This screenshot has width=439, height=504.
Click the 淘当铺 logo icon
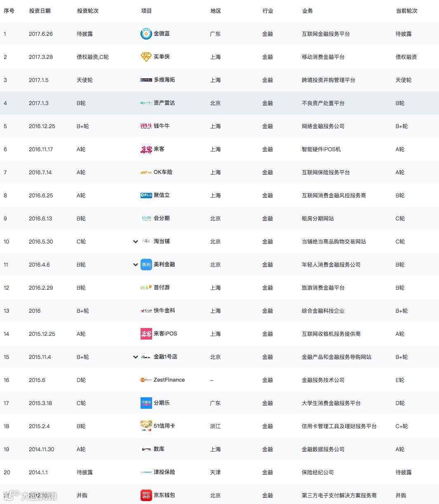pyautogui.click(x=146, y=241)
